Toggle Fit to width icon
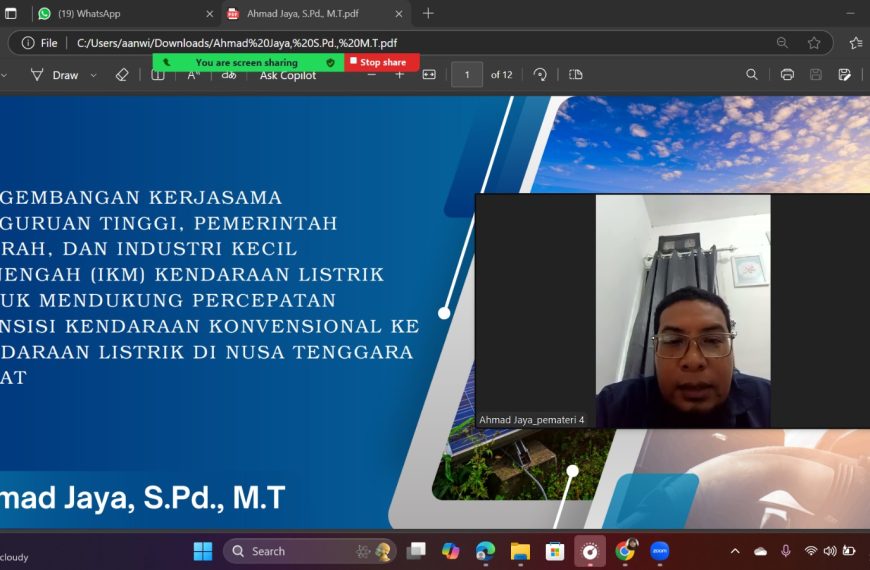The image size is (870, 570). [429, 74]
